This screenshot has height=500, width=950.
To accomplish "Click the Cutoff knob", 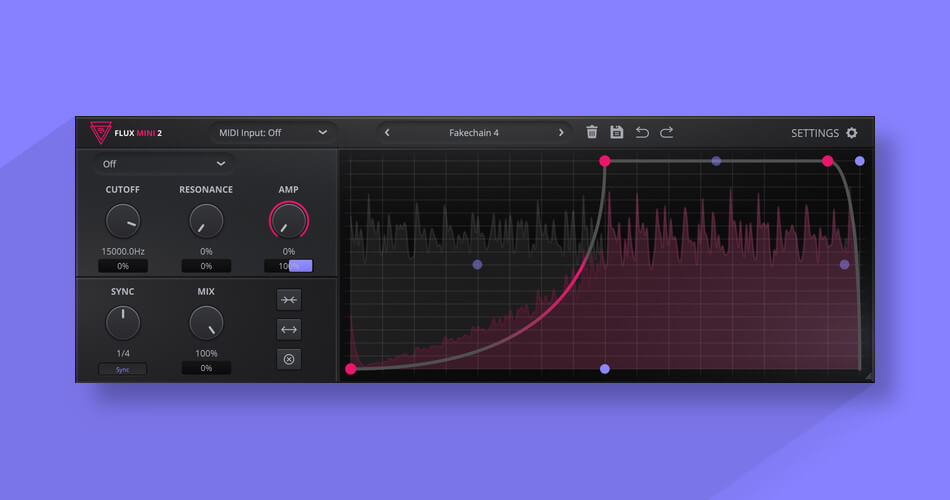I will tap(123, 221).
